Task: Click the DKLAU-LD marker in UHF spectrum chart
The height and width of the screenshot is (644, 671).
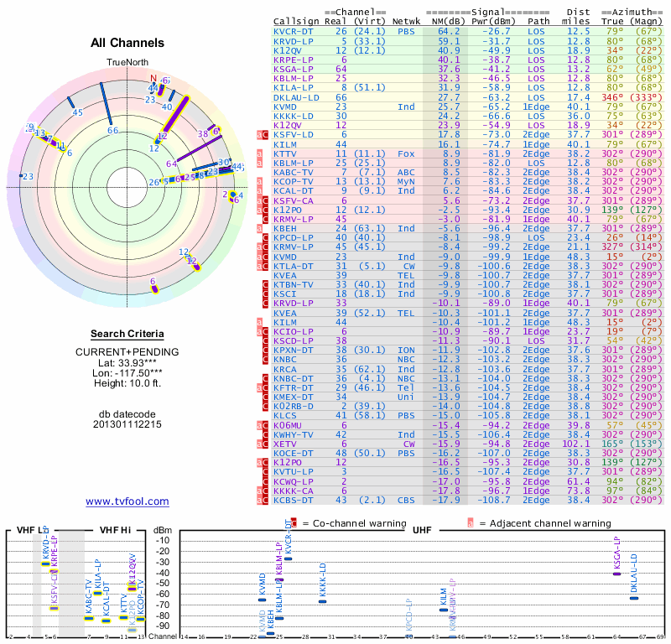Action: click(x=634, y=598)
